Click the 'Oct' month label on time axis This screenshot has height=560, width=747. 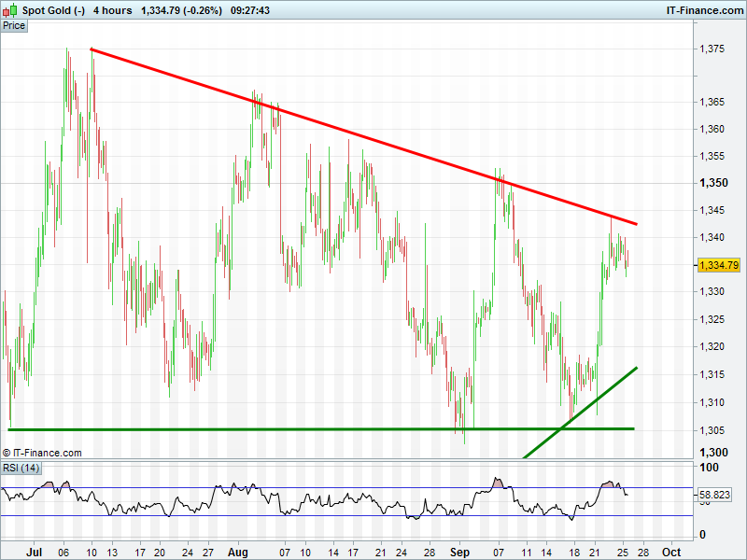(671, 553)
